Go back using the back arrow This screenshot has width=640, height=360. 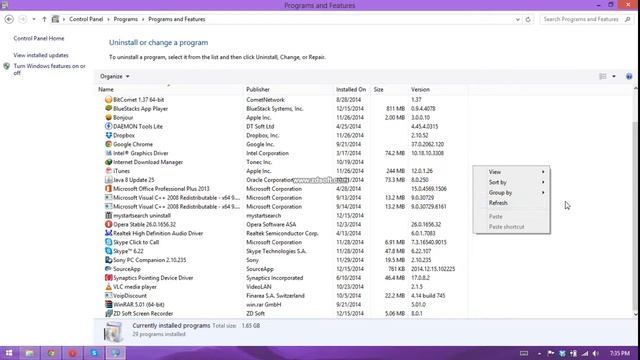pos(9,19)
